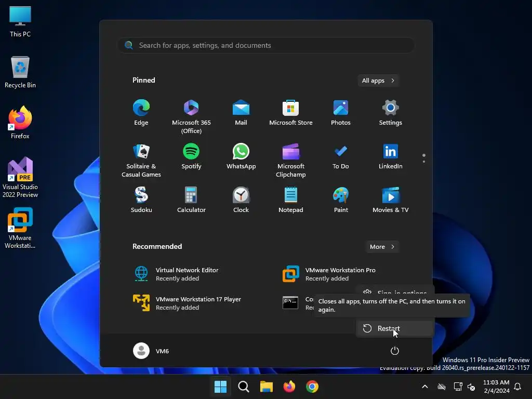Select This PC desktop icon
532x399 pixels.
[x=20, y=21]
